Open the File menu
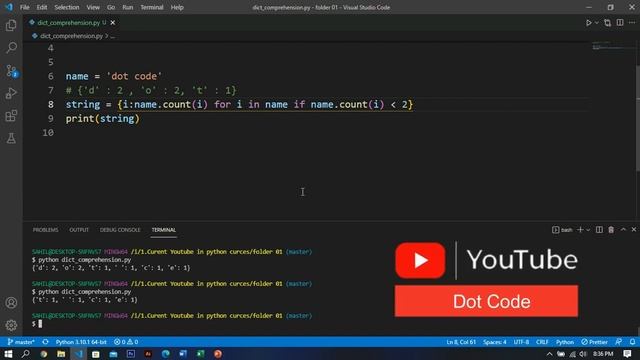The width and height of the screenshot is (640, 360). coord(24,7)
